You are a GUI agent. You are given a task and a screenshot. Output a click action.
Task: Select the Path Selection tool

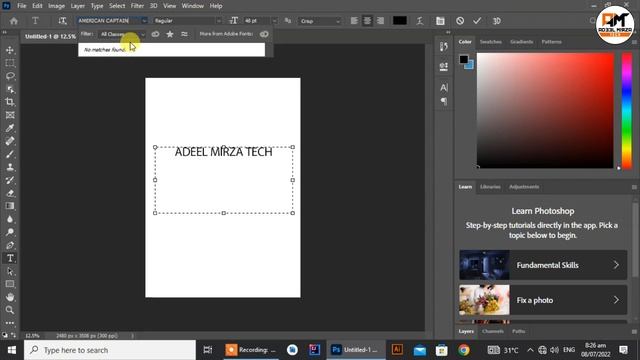click(10, 271)
